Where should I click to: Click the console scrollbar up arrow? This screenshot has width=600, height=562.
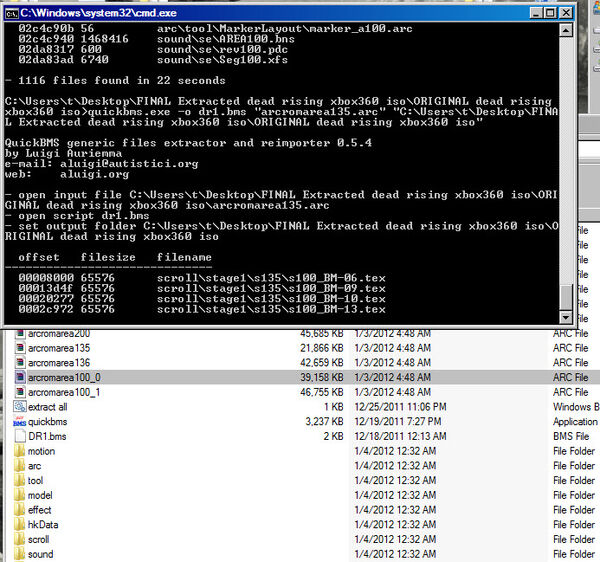566,31
